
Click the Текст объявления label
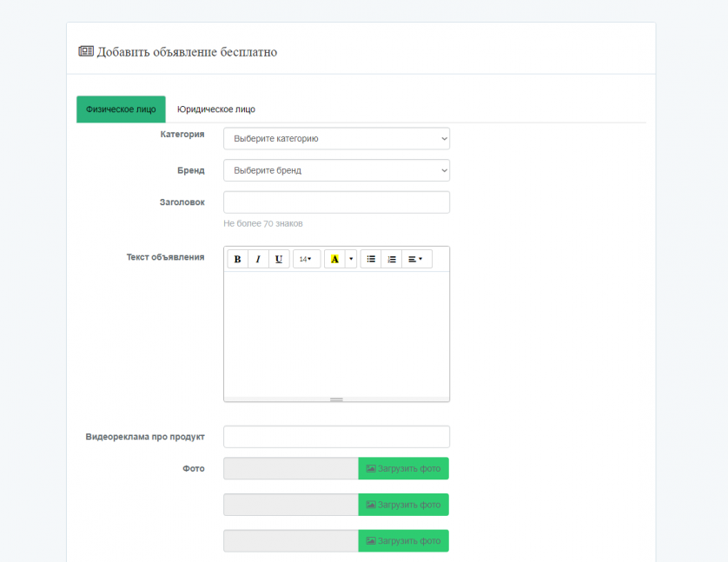click(165, 257)
